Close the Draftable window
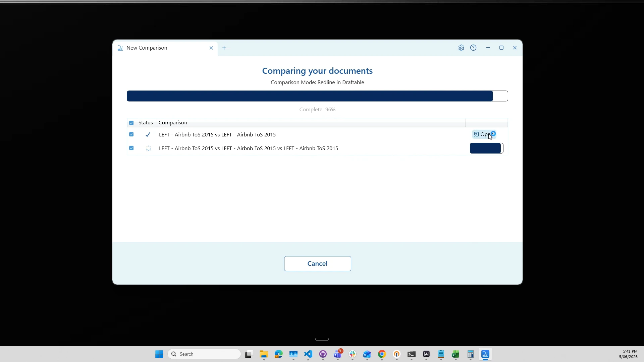 click(515, 48)
